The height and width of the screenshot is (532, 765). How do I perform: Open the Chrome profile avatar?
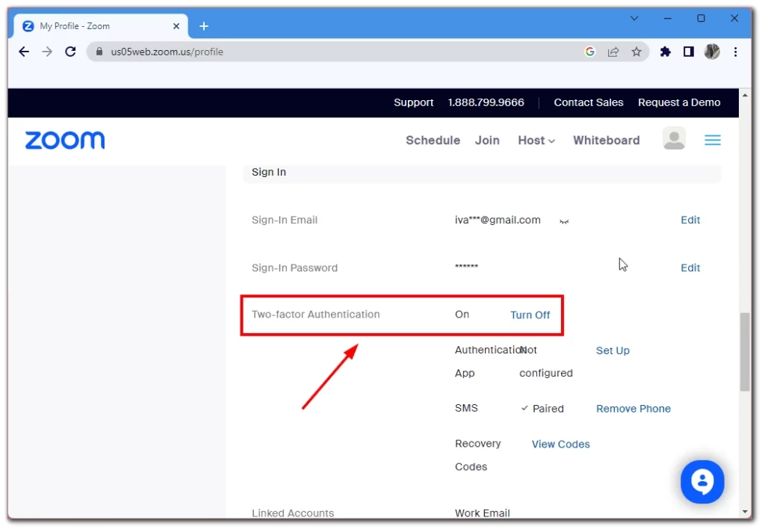712,52
